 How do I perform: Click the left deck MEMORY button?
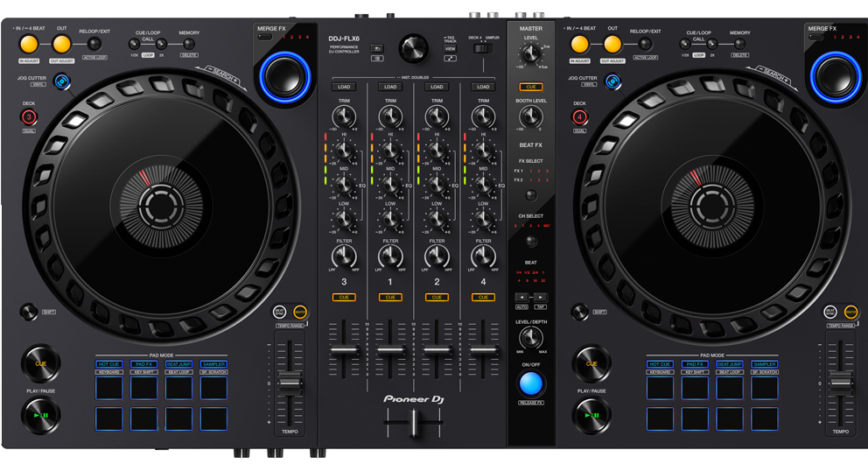pos(189,45)
